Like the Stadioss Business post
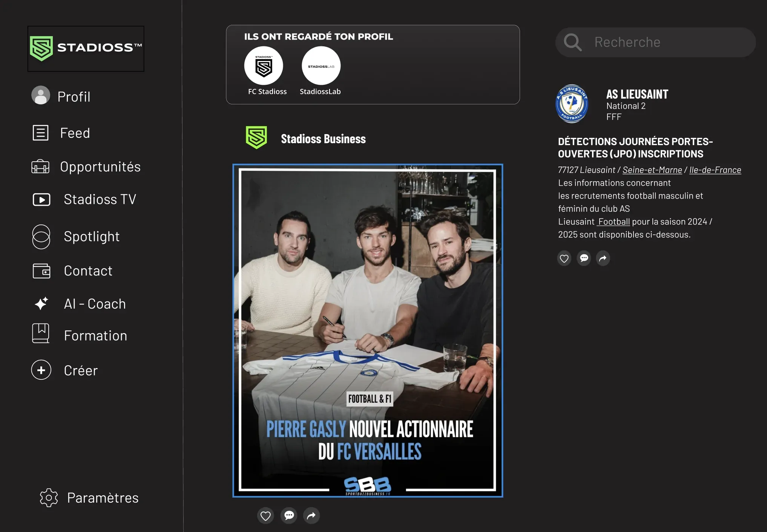 pyautogui.click(x=266, y=516)
